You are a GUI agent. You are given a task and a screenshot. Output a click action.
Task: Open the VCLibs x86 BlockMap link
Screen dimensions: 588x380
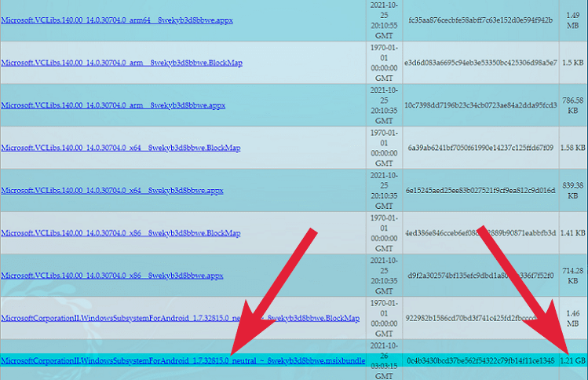pyautogui.click(x=122, y=233)
